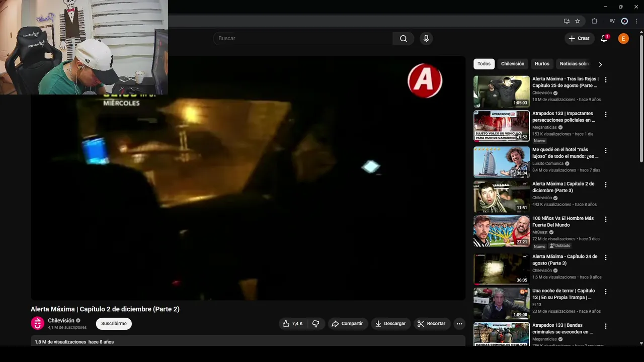Select the Chilevisión filter chip
644x362 pixels.
[513, 64]
